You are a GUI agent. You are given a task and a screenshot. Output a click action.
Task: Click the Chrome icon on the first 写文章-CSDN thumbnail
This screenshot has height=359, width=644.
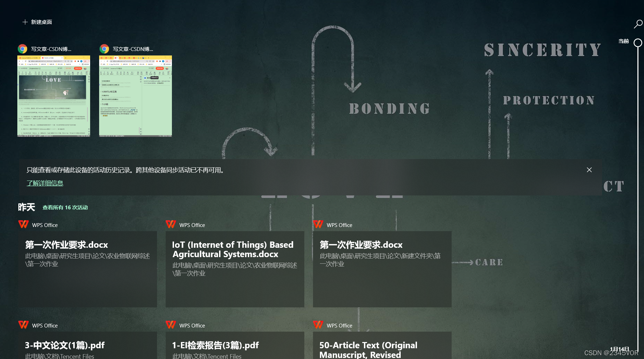tap(23, 49)
